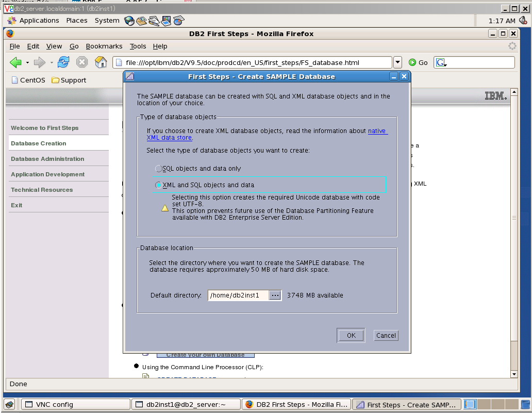Click the page scrollbar down arrow
This screenshot has width=532, height=413.
coord(514,374)
